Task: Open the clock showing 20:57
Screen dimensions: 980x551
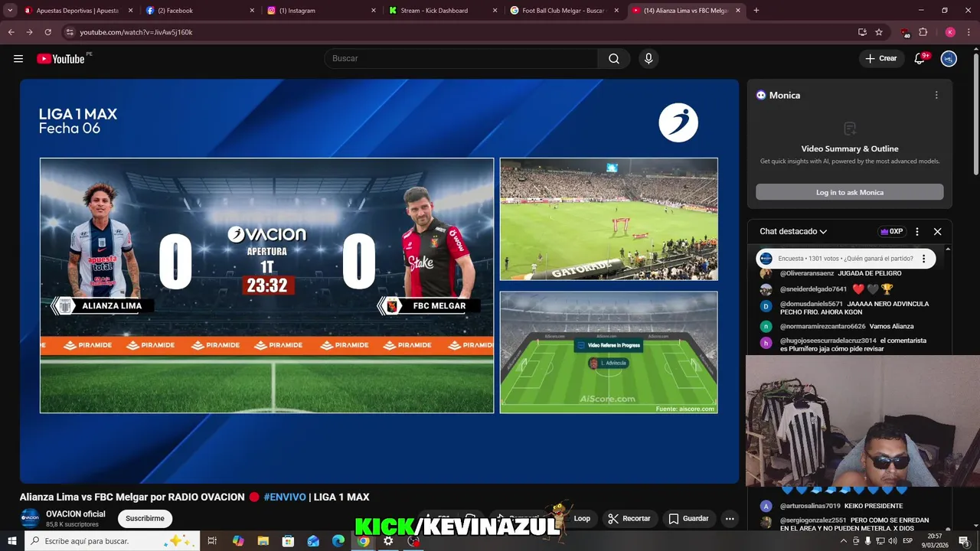Action: pyautogui.click(x=934, y=541)
